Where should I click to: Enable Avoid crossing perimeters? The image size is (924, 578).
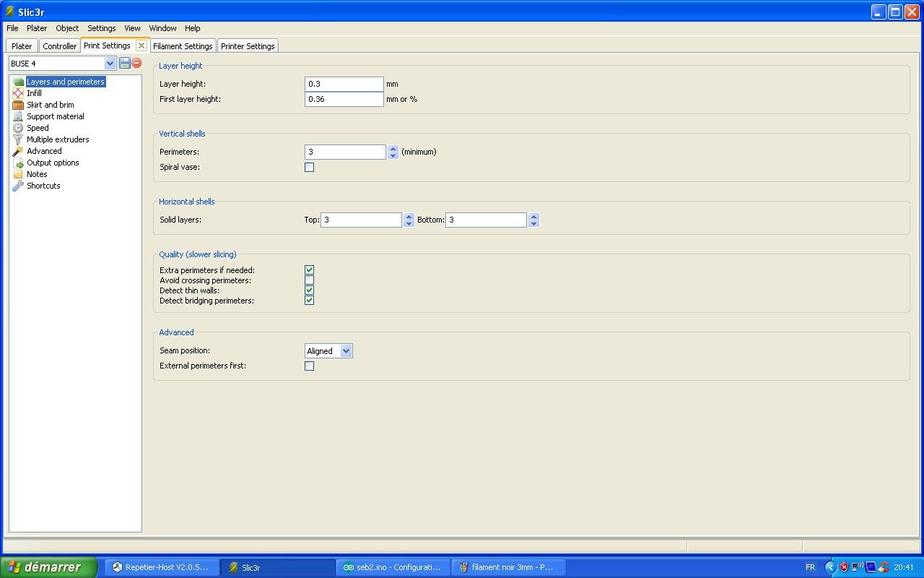[309, 280]
